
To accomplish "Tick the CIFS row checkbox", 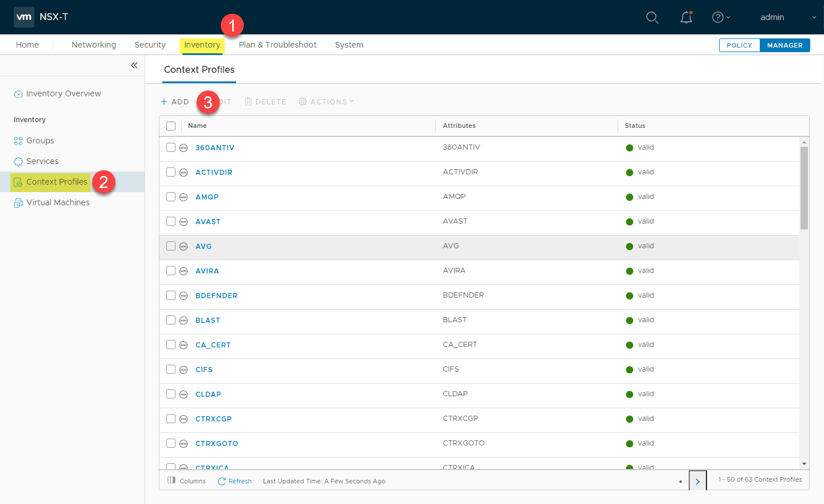I will point(171,369).
